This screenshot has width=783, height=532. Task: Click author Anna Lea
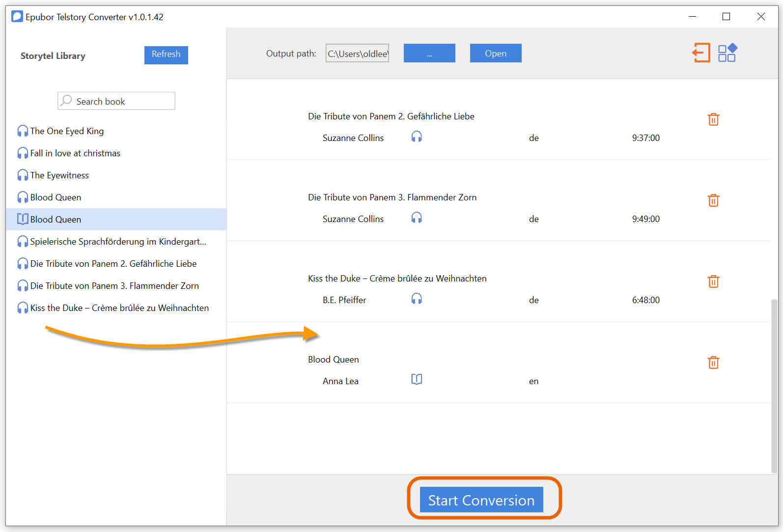[340, 381]
